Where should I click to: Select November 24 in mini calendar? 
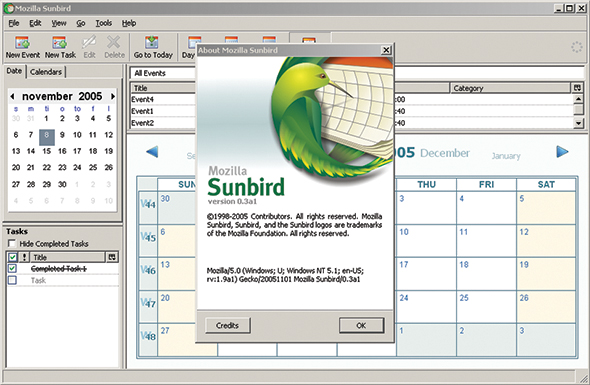coord(77,167)
